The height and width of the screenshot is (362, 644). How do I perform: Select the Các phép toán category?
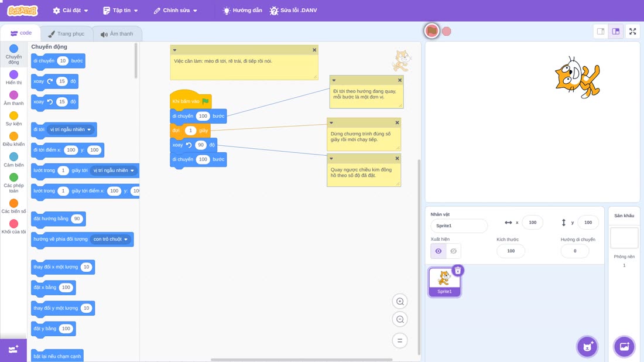tap(13, 183)
